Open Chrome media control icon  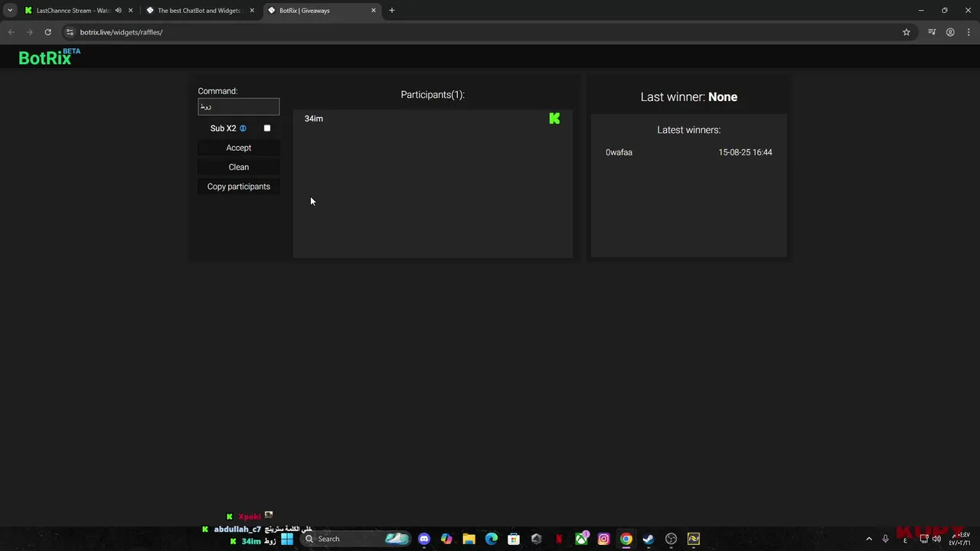(x=932, y=32)
